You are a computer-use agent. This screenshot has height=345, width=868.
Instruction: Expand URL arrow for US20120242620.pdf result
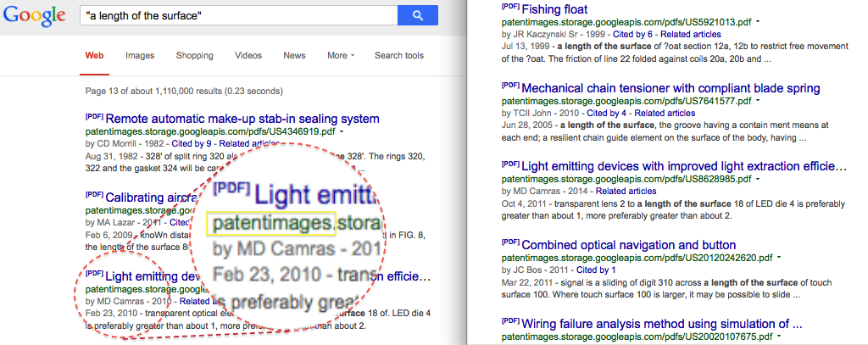(778, 258)
